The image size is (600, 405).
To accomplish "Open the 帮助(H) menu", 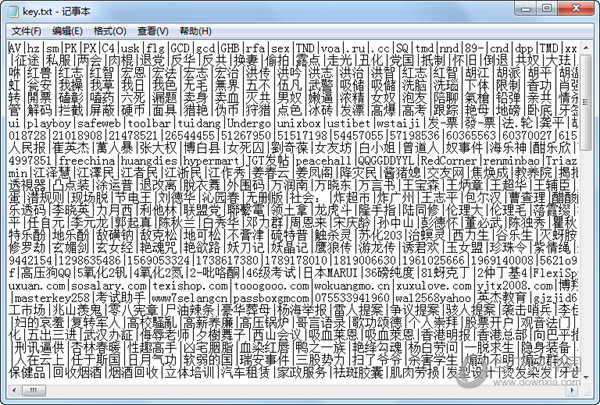I will point(196,31).
